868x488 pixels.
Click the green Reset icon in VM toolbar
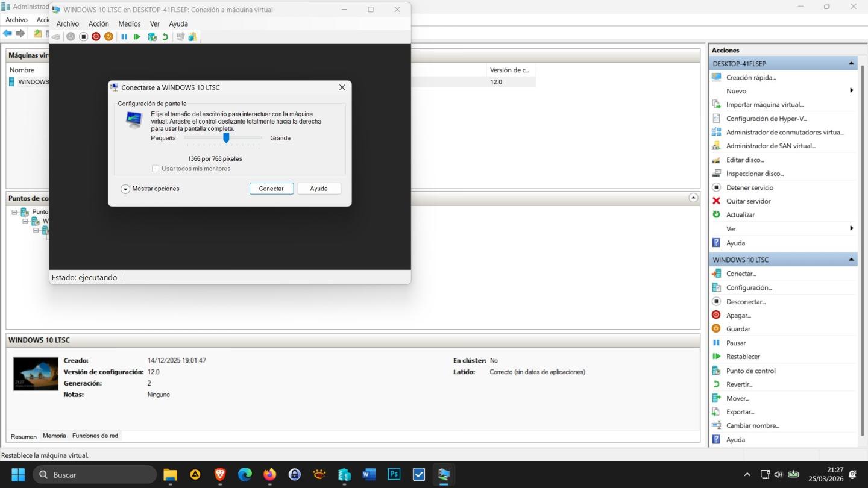point(137,37)
